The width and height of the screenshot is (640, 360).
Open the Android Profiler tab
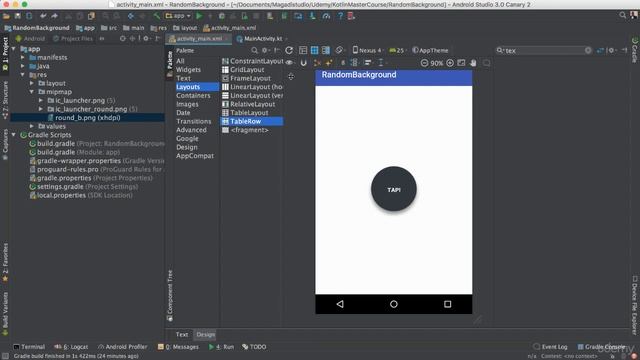tap(122, 347)
